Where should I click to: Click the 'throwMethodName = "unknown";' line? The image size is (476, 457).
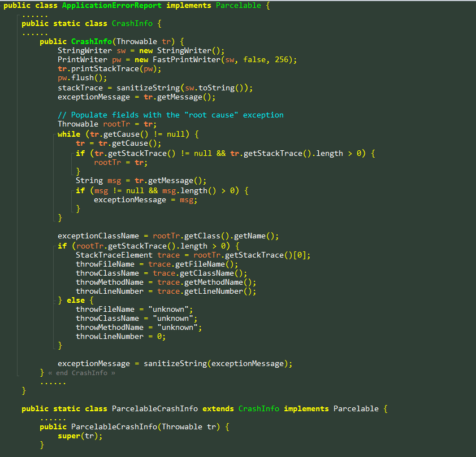139,328
